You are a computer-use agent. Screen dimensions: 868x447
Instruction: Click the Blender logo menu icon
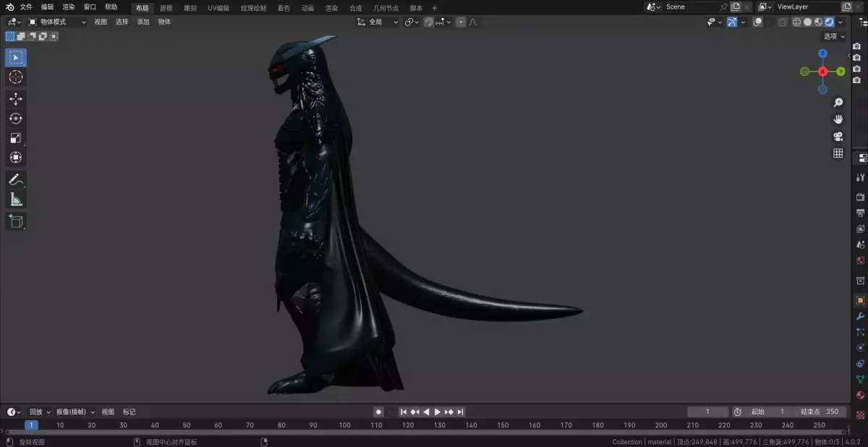coord(9,7)
